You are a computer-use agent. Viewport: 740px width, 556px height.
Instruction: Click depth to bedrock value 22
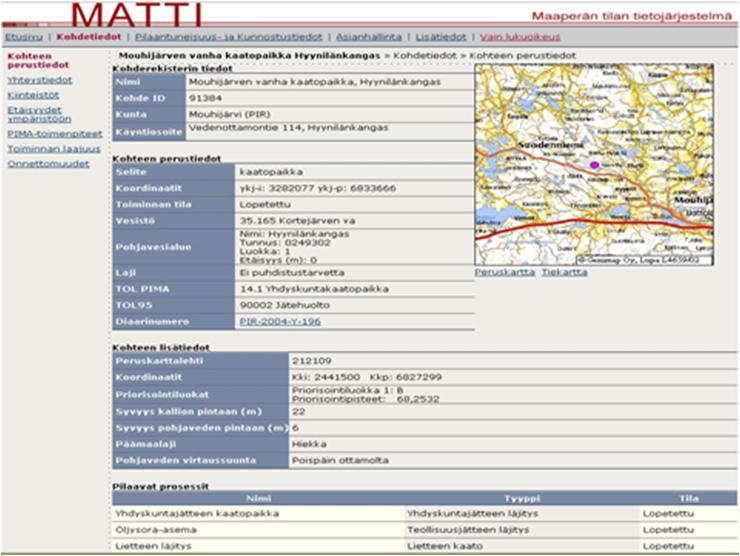tap(298, 412)
